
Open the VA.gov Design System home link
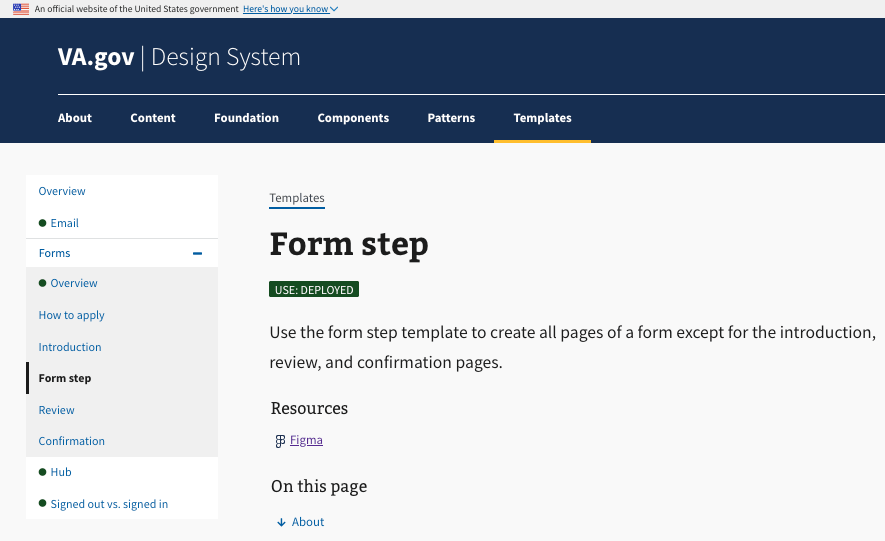(179, 57)
